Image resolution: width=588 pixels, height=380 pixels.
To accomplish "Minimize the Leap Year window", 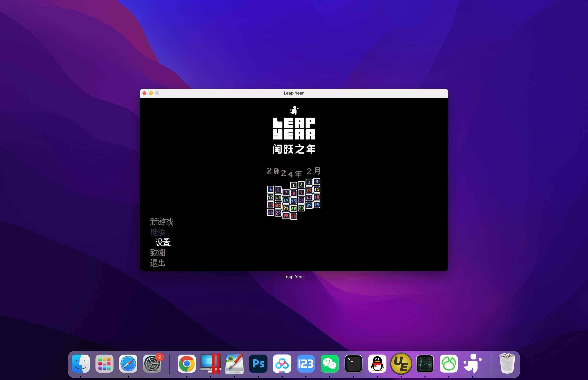I will tap(151, 93).
